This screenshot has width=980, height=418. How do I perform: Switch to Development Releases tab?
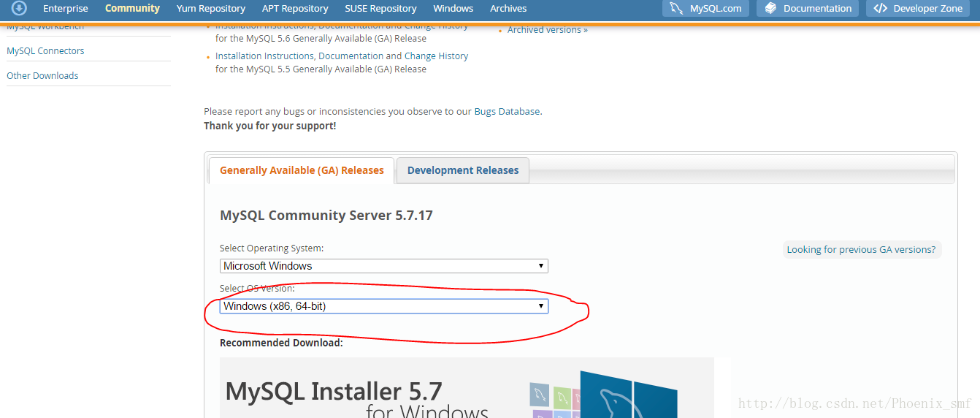tap(463, 170)
